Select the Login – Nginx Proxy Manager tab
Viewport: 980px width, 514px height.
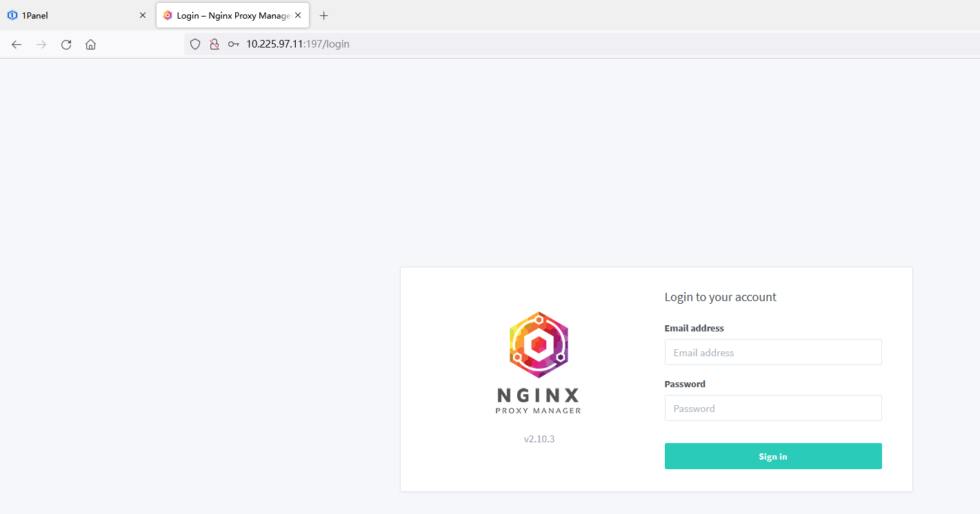(x=233, y=15)
